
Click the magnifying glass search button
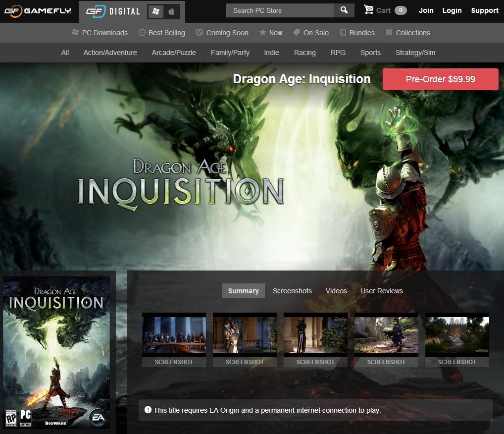(344, 10)
